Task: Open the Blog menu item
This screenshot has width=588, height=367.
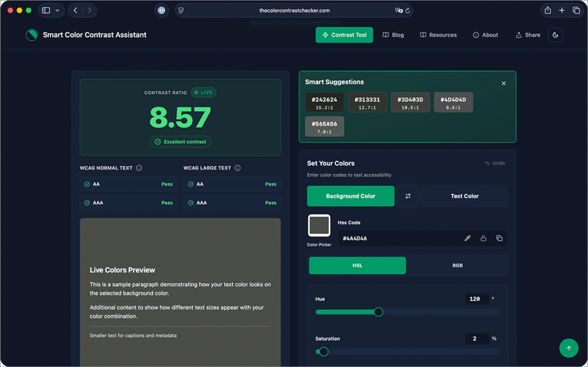Action: [x=393, y=35]
